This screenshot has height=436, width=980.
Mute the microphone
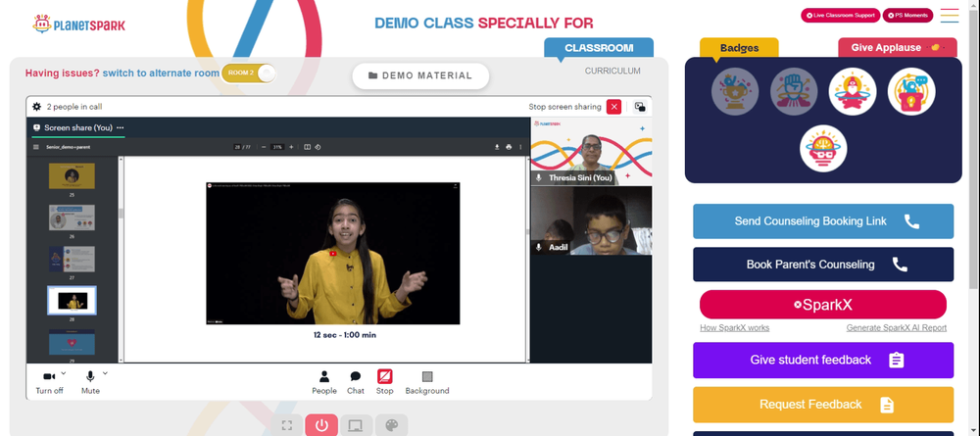[90, 381]
